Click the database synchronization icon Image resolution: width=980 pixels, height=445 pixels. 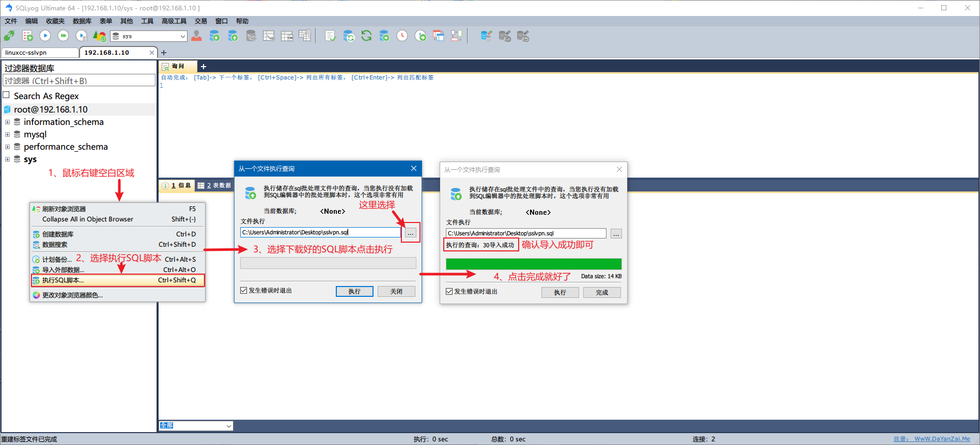click(349, 36)
